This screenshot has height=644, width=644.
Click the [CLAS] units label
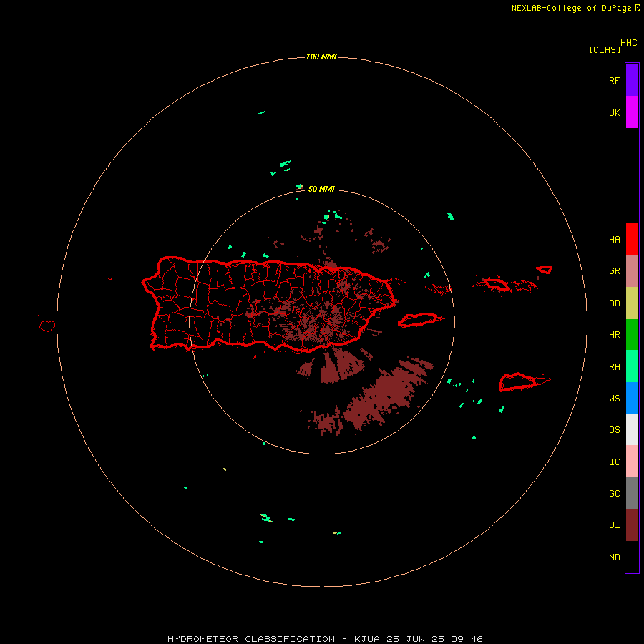click(605, 49)
